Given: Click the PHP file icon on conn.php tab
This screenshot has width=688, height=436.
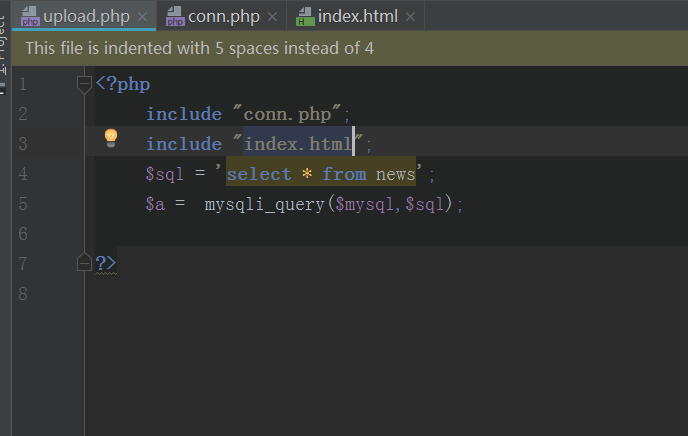Looking at the screenshot, I should click(175, 17).
